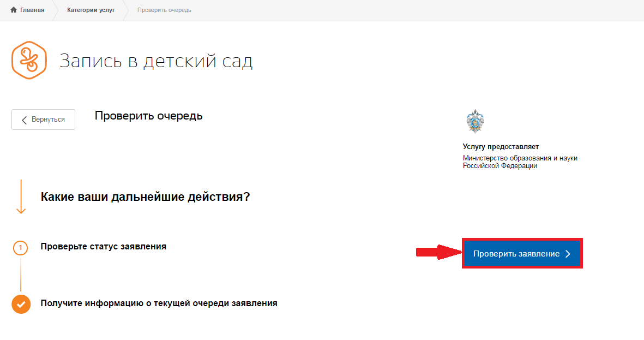Click the orange pacifier hexagon icon

coord(28,61)
